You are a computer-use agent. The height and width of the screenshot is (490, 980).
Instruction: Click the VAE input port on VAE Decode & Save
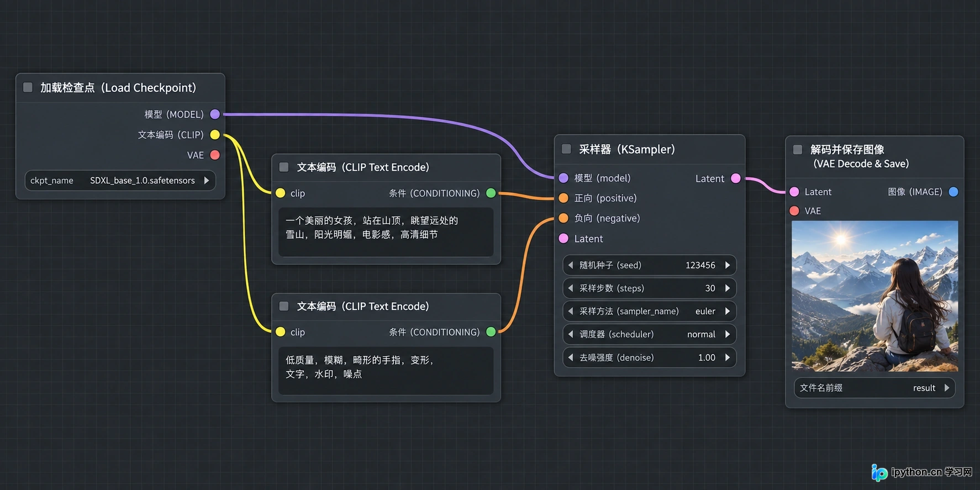click(x=794, y=210)
